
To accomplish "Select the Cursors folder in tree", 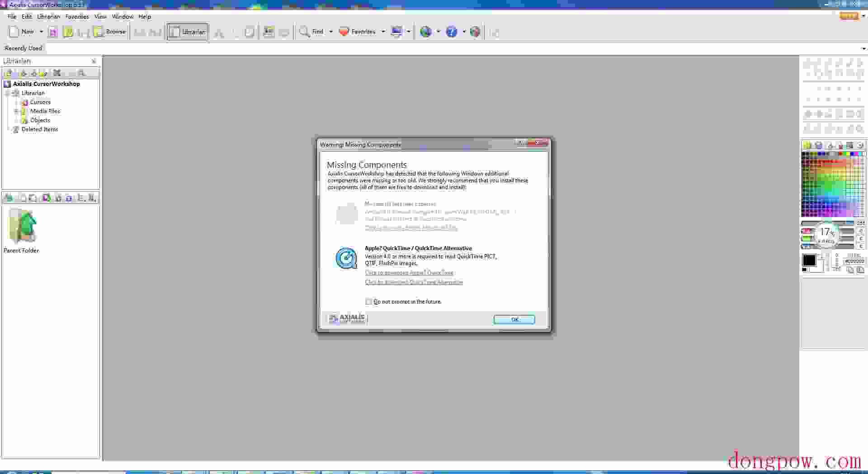I will pos(40,102).
